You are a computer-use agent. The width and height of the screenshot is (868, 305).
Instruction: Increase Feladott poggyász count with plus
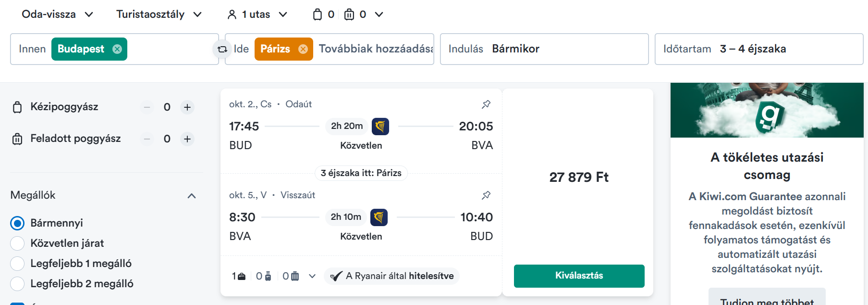click(x=187, y=139)
